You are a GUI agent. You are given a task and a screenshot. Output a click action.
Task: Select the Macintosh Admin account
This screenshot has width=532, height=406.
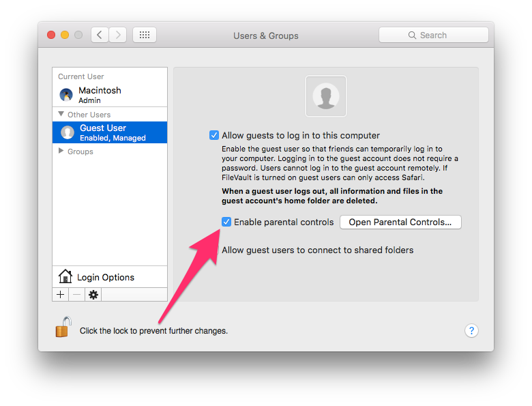109,95
